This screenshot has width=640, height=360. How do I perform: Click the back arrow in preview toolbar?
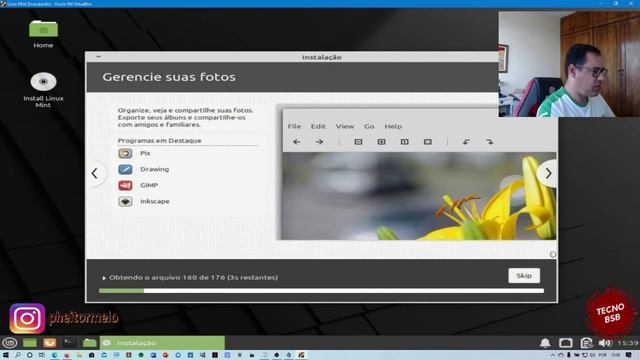297,142
